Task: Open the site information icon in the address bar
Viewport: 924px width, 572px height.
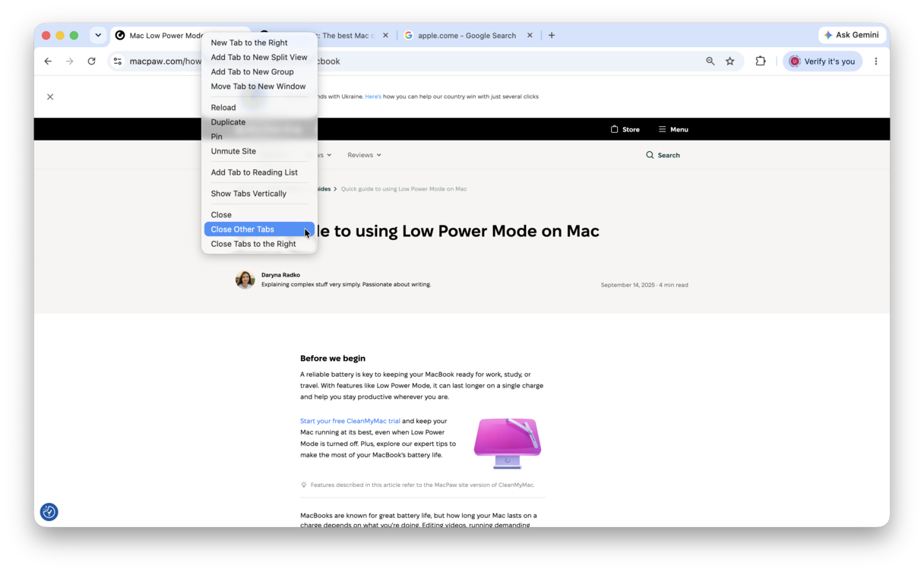Action: 118,62
